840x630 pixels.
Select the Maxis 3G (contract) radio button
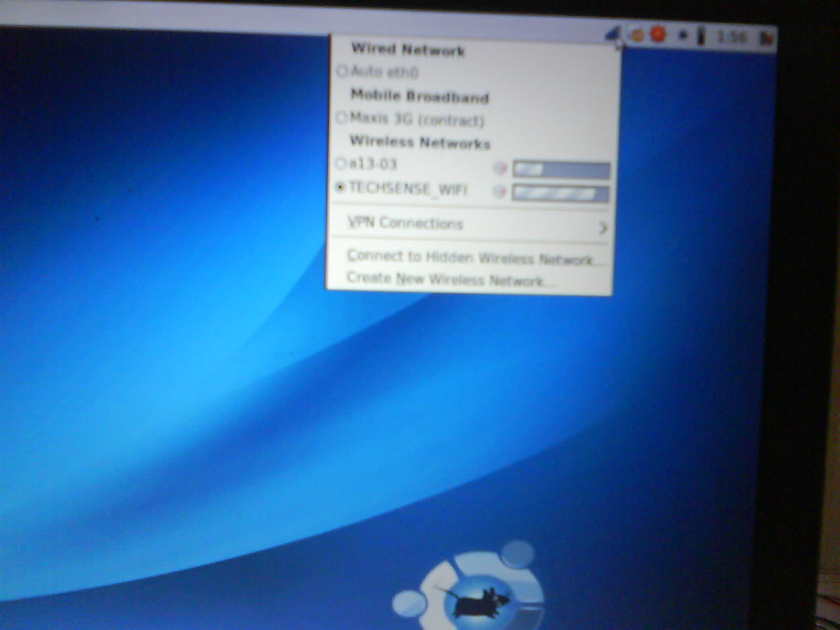point(341,119)
